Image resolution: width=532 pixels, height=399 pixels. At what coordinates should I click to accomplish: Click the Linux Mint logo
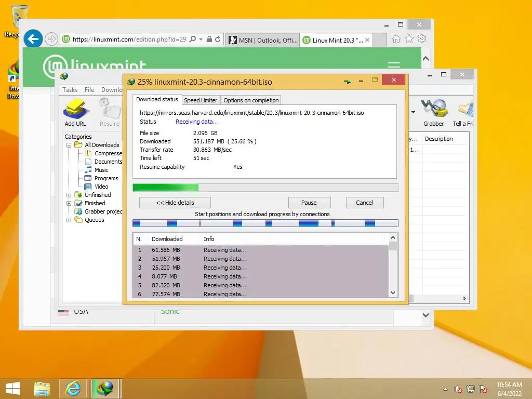(x=95, y=65)
